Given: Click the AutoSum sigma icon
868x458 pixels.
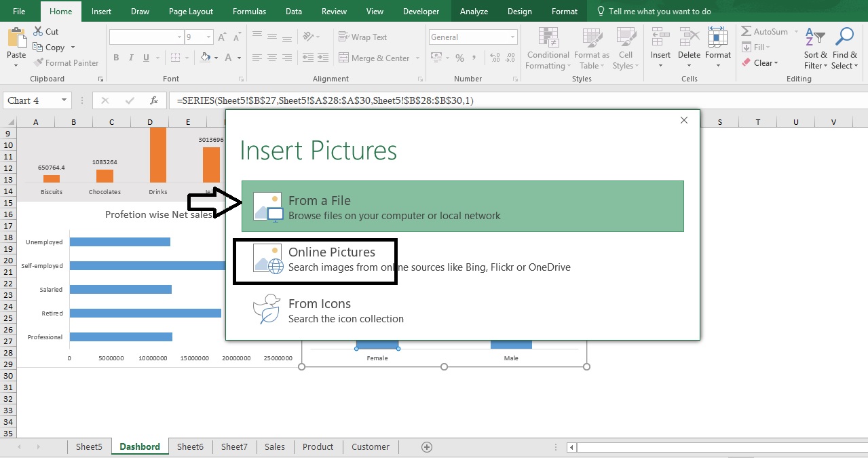Looking at the screenshot, I should 746,32.
